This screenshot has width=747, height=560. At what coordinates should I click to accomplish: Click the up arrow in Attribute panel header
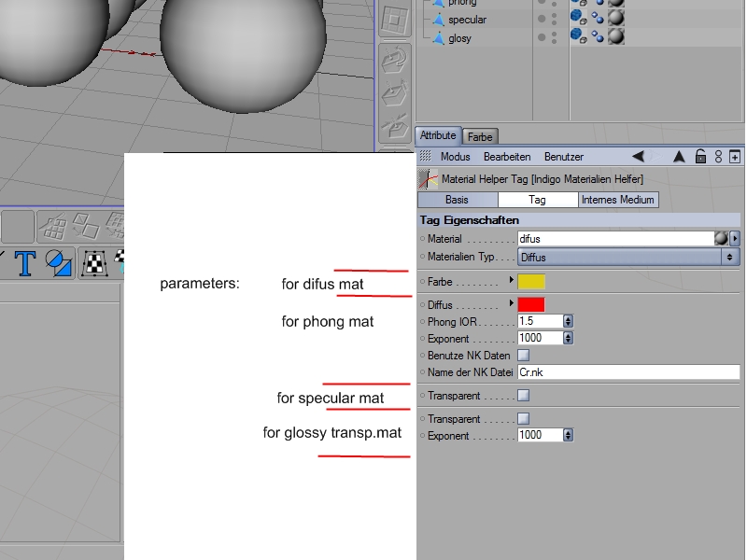click(x=680, y=157)
